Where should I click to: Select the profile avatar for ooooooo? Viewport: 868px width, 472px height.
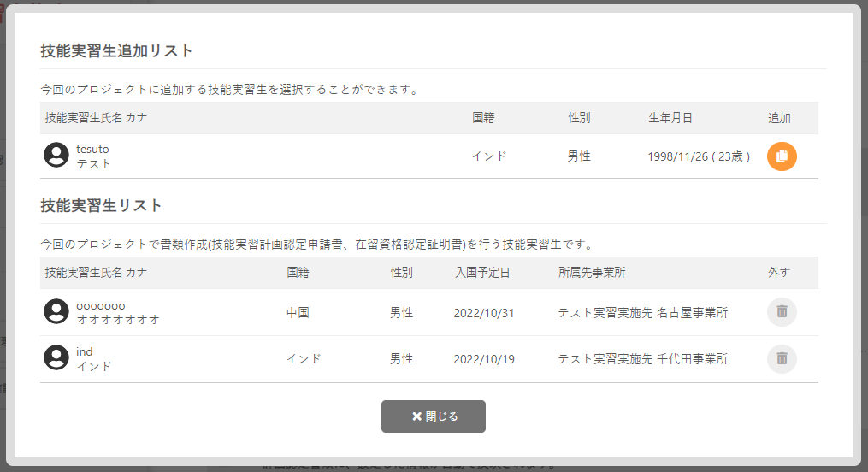tap(56, 312)
